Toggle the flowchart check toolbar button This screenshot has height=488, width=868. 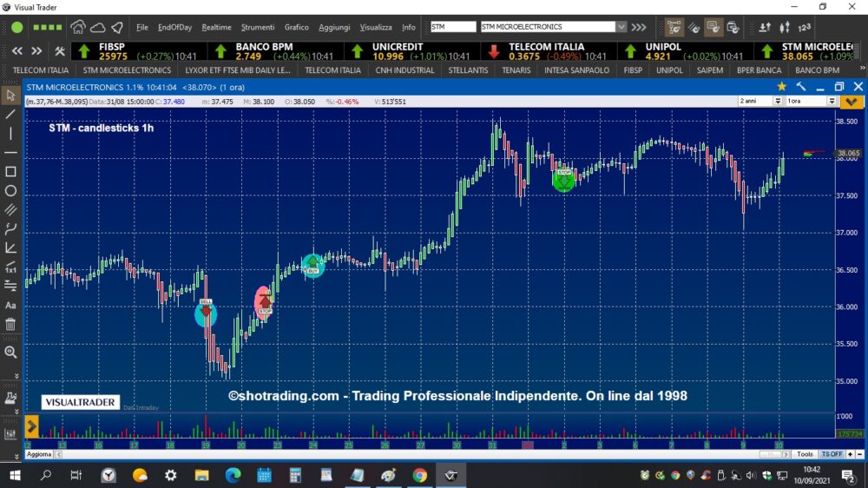click(674, 27)
